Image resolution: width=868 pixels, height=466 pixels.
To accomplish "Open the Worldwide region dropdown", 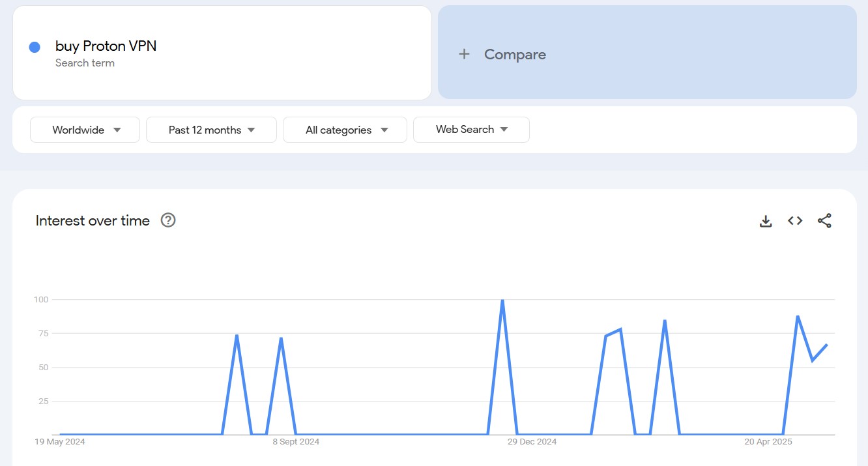I will tap(85, 130).
